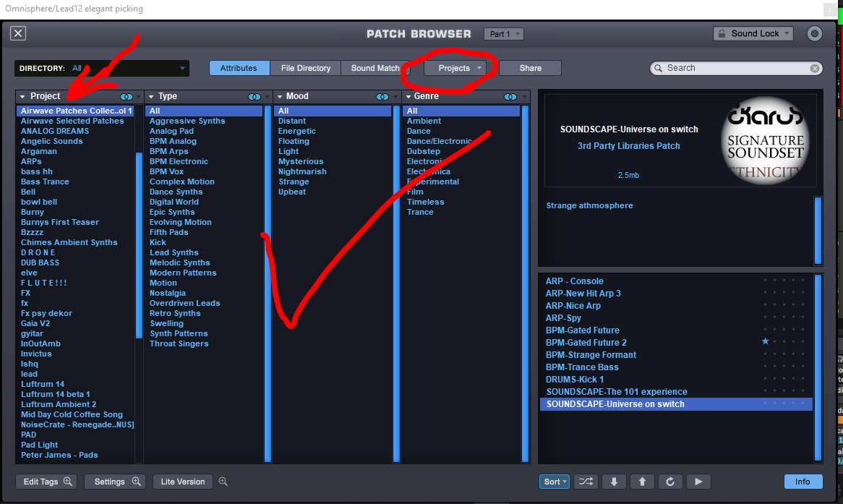843x504 pixels.
Task: Toggle the Project column link icon
Action: [127, 97]
